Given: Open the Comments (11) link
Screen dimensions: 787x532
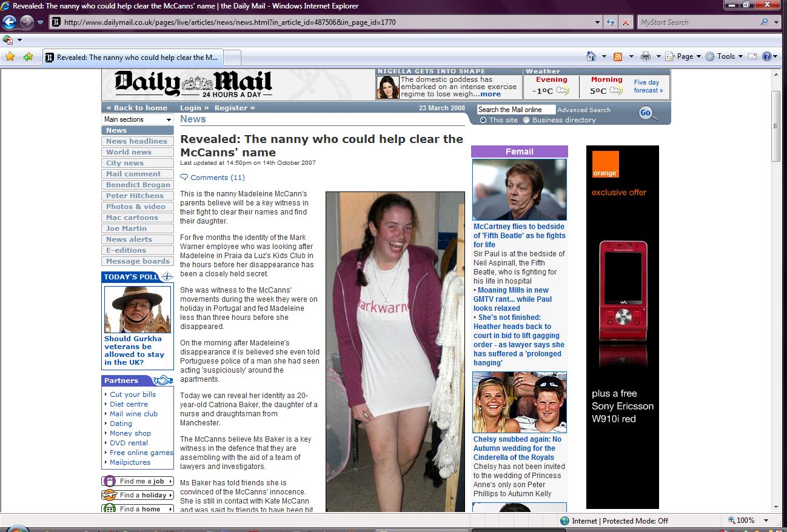Looking at the screenshot, I should (x=217, y=178).
